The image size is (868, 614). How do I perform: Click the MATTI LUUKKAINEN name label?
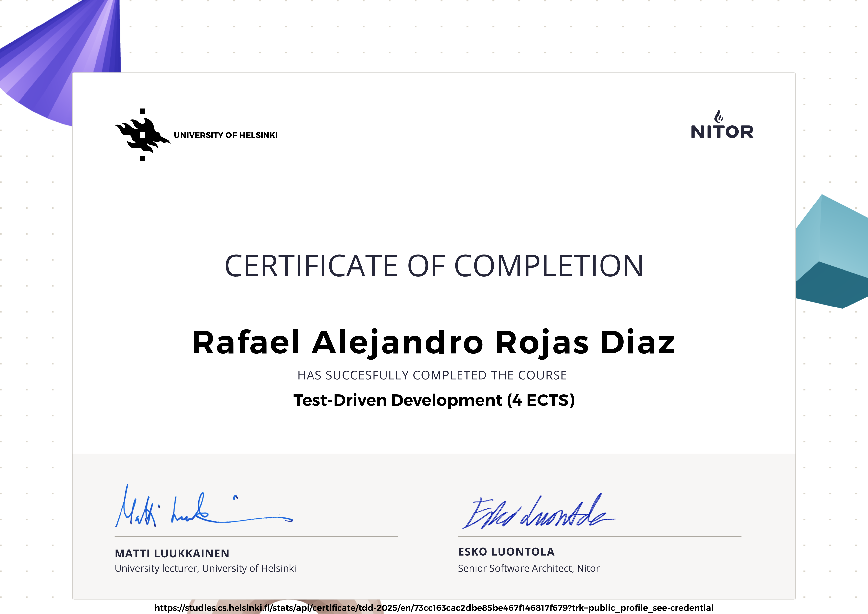pyautogui.click(x=172, y=554)
